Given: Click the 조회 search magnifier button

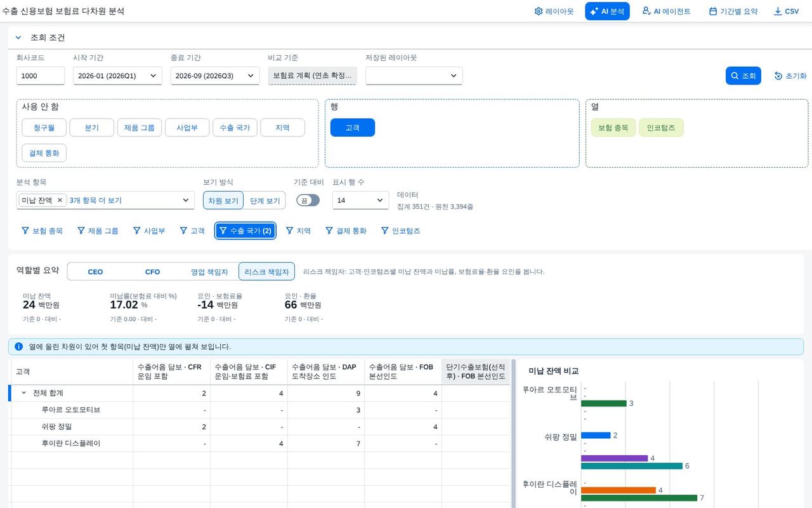Looking at the screenshot, I should point(743,76).
